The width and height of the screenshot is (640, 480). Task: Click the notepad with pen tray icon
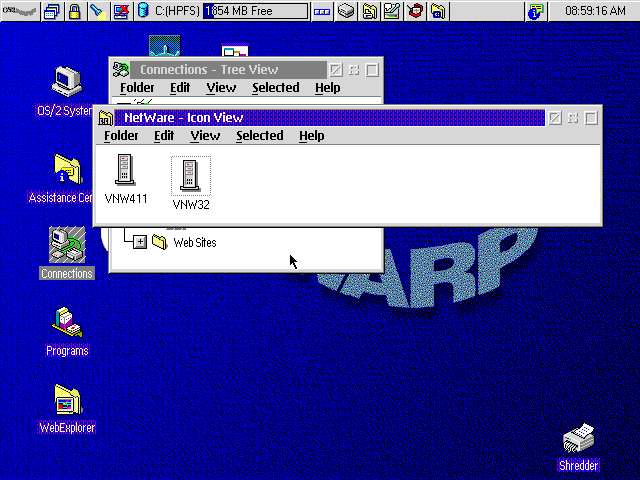[392, 11]
